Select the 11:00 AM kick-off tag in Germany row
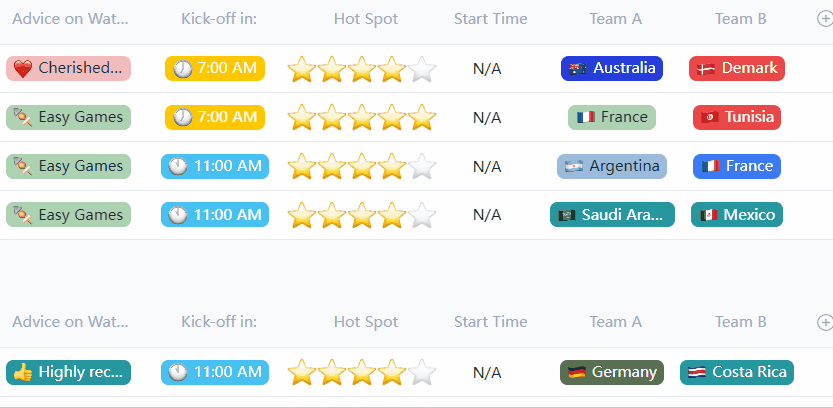Screen dimensions: 833x408 (x=215, y=372)
